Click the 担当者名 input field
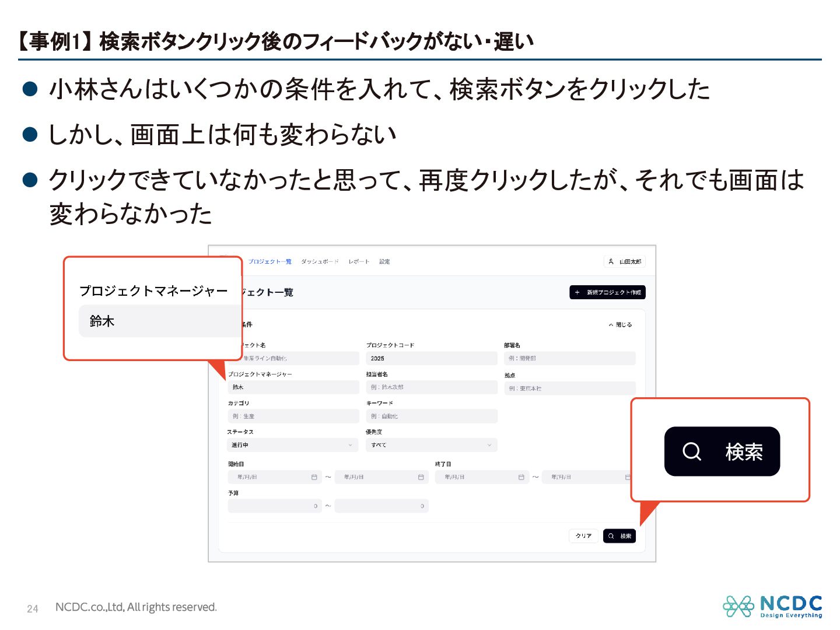 click(x=432, y=387)
